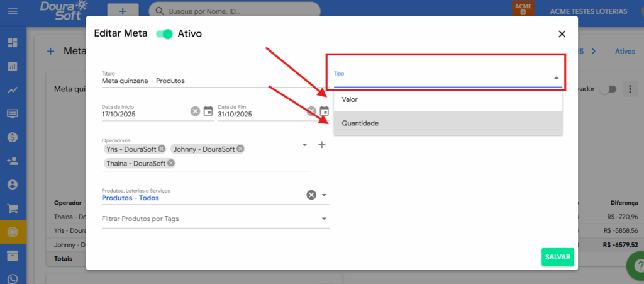Clear the Produtos - Todos selection
This screenshot has height=284, width=644.
311,195
